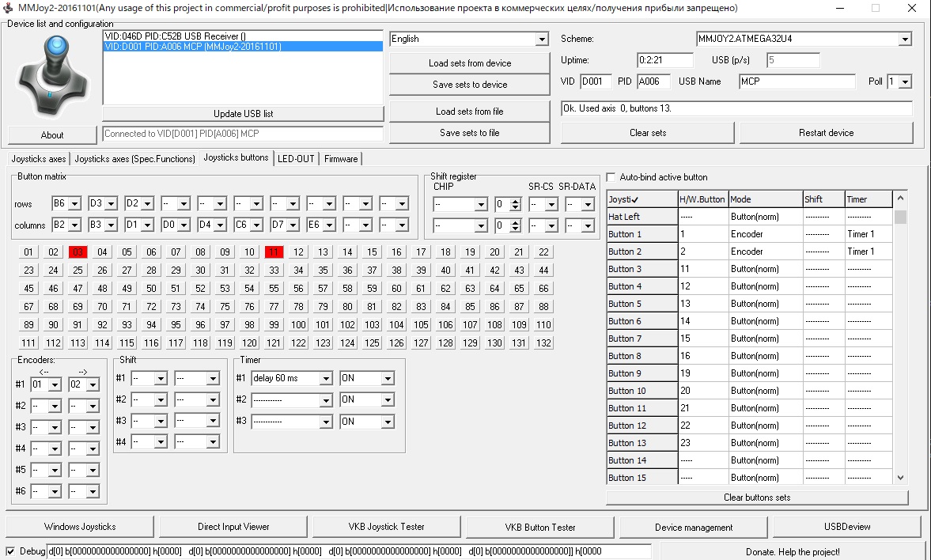This screenshot has width=931, height=560.
Task: Enable Auto-bind active button checkbox
Action: tap(611, 177)
